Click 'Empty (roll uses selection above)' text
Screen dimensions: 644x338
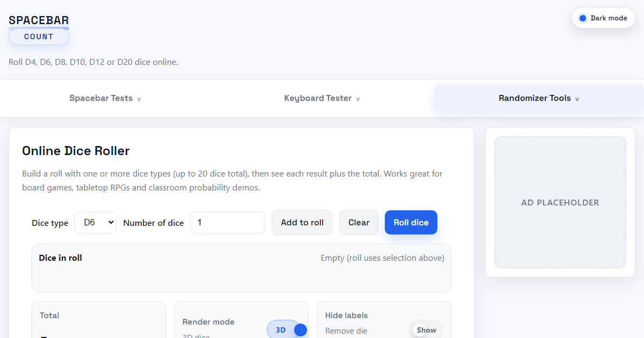(383, 258)
